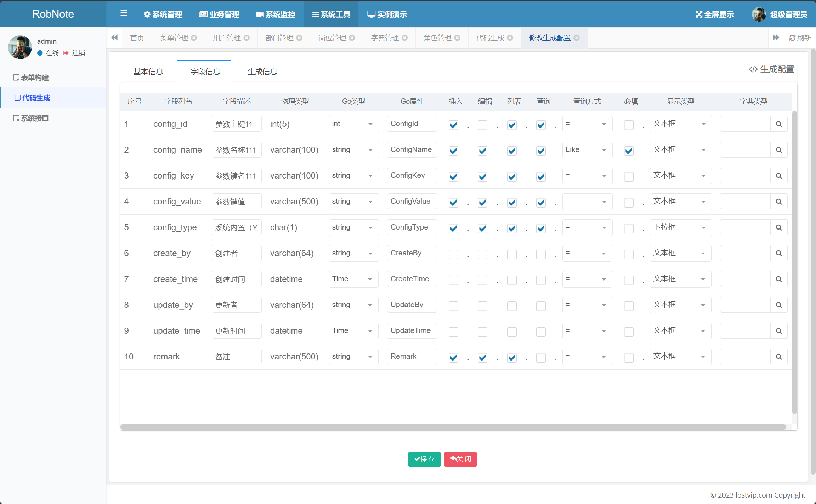
Task: Click the horizontal scrollbar below table
Action: pos(453,427)
